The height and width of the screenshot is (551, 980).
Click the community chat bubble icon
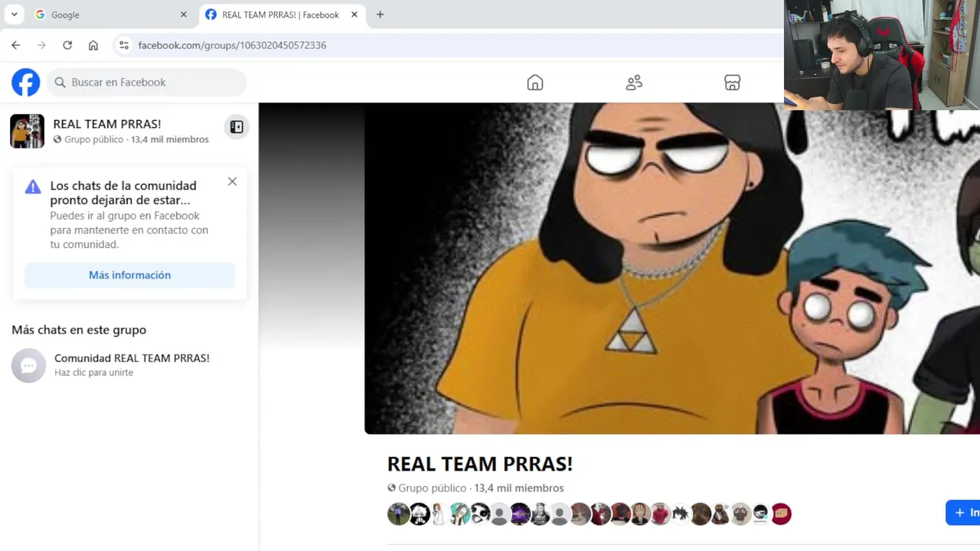28,365
